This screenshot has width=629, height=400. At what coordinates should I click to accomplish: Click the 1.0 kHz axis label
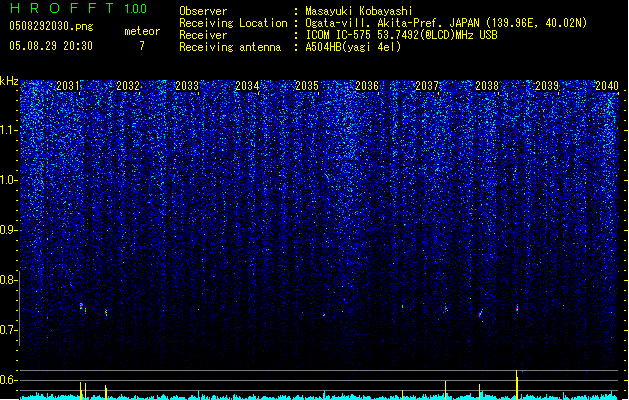click(8, 181)
